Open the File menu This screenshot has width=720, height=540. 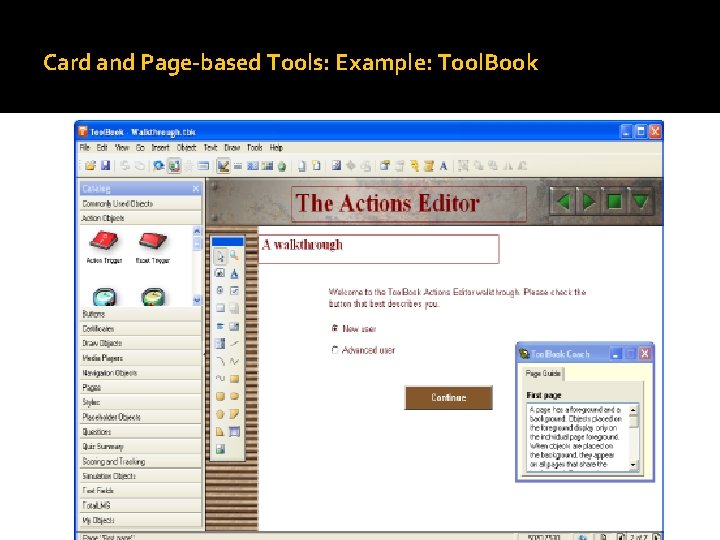coord(84,147)
